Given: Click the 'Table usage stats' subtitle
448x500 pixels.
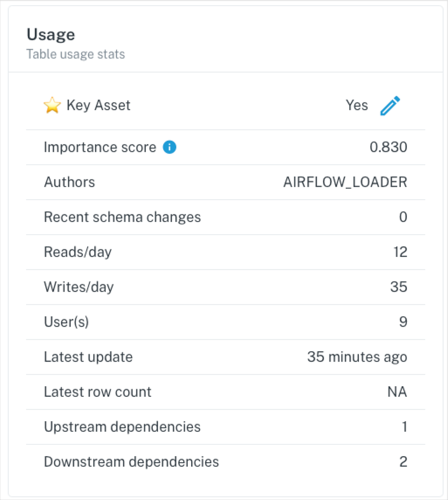Looking at the screenshot, I should (76, 54).
